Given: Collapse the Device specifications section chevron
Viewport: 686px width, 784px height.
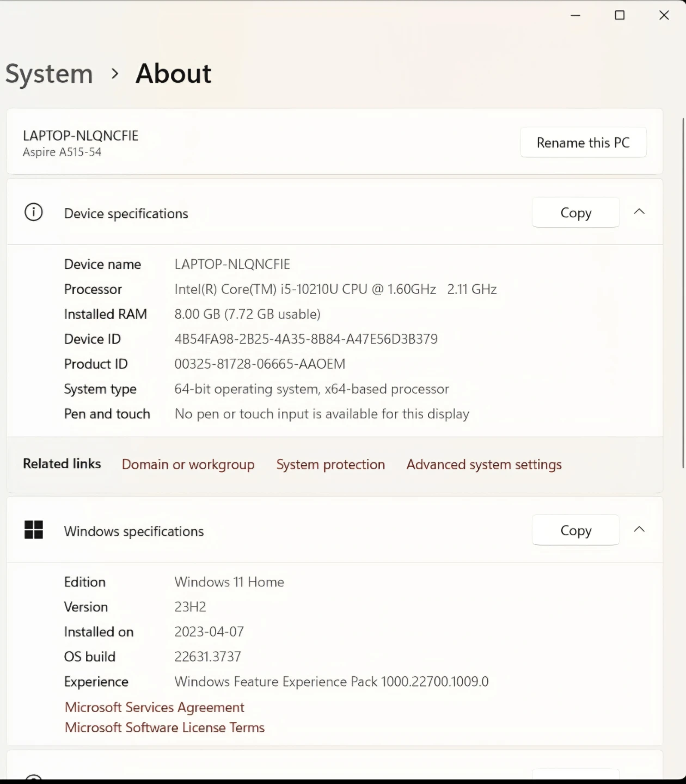Looking at the screenshot, I should (x=639, y=212).
